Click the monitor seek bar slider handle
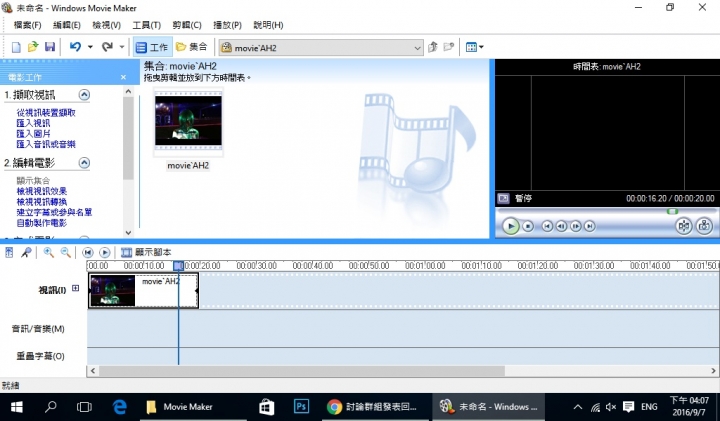Viewport: 720px width, 421px height. coord(672,211)
